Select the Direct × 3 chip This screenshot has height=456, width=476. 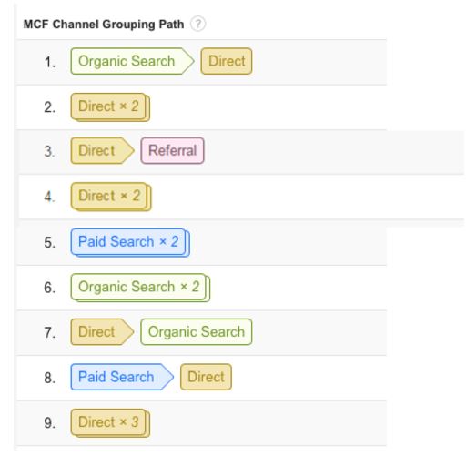click(x=110, y=423)
